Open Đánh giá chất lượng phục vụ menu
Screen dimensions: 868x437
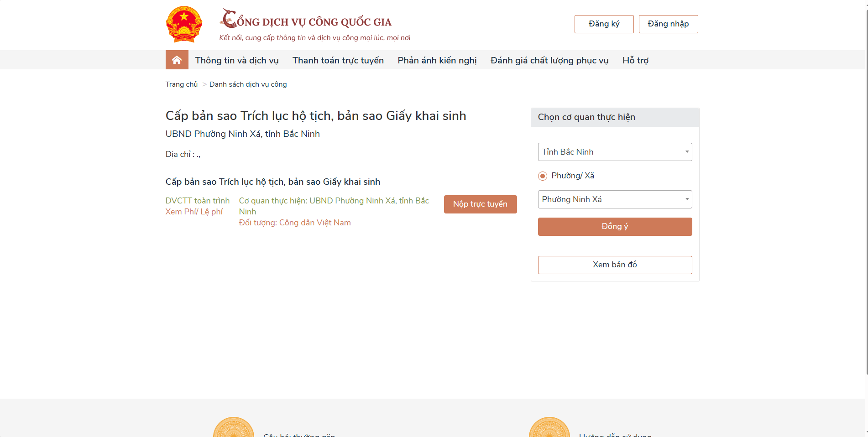click(x=549, y=61)
